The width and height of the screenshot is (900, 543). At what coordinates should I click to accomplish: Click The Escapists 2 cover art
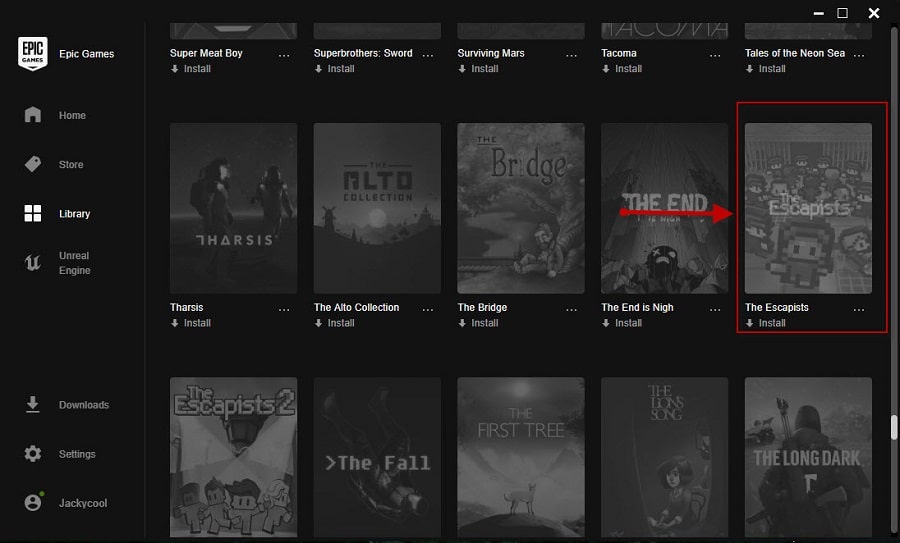point(234,457)
